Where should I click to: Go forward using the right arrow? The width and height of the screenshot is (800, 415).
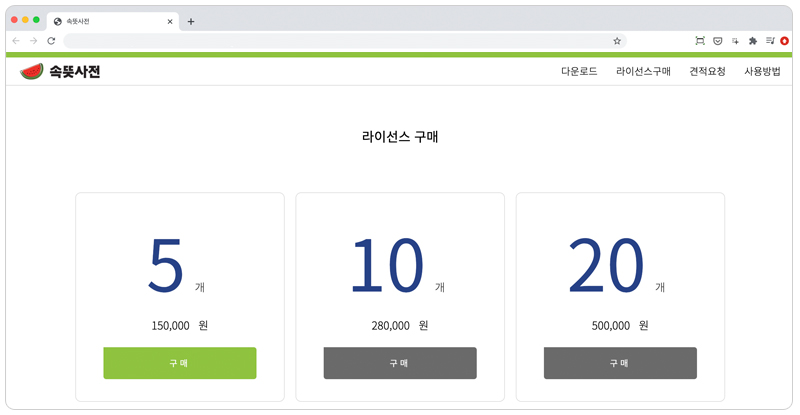33,41
